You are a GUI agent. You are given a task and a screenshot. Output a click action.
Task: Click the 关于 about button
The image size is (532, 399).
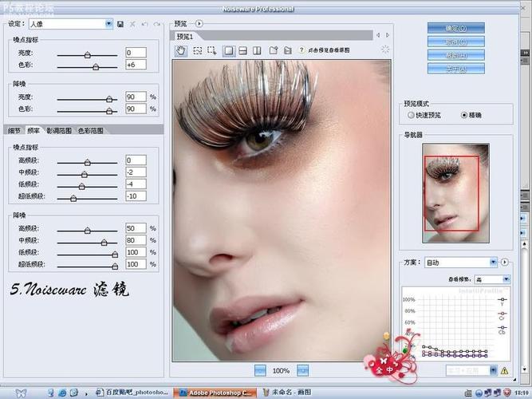pos(456,69)
